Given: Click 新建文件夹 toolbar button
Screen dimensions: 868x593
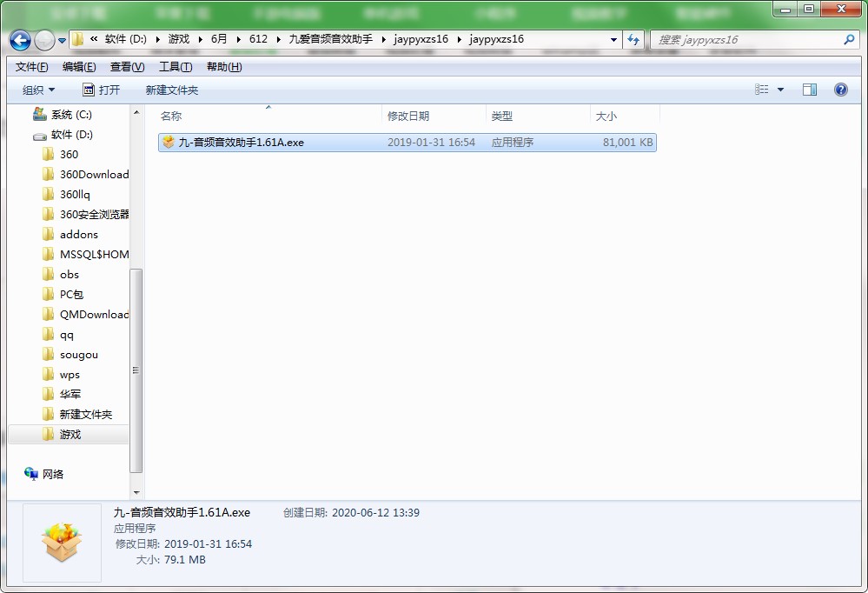Looking at the screenshot, I should pos(172,90).
